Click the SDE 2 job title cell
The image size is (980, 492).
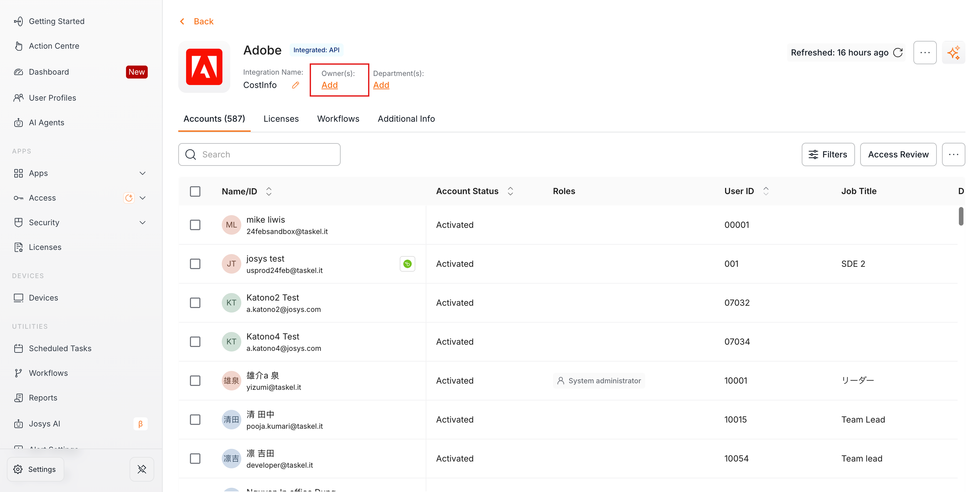tap(853, 264)
